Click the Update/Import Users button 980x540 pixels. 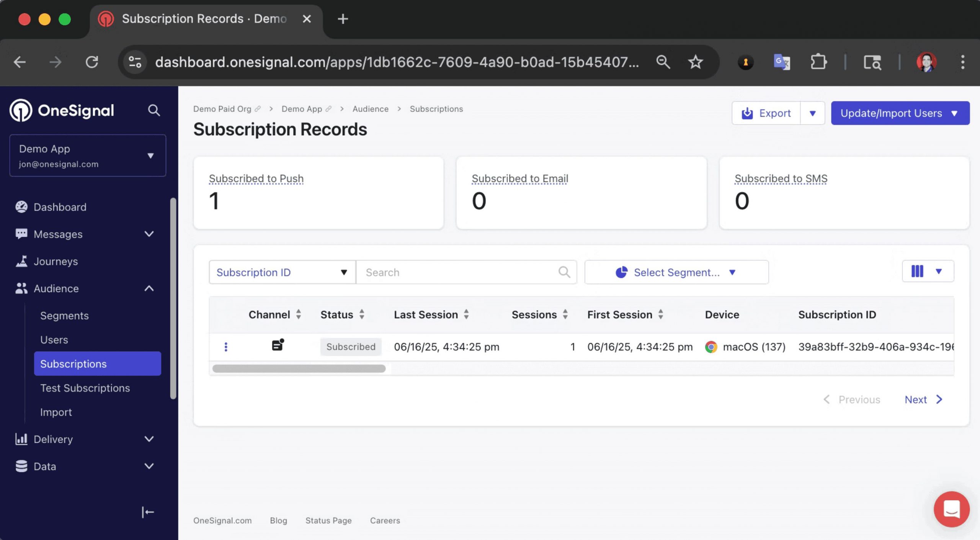(x=899, y=113)
